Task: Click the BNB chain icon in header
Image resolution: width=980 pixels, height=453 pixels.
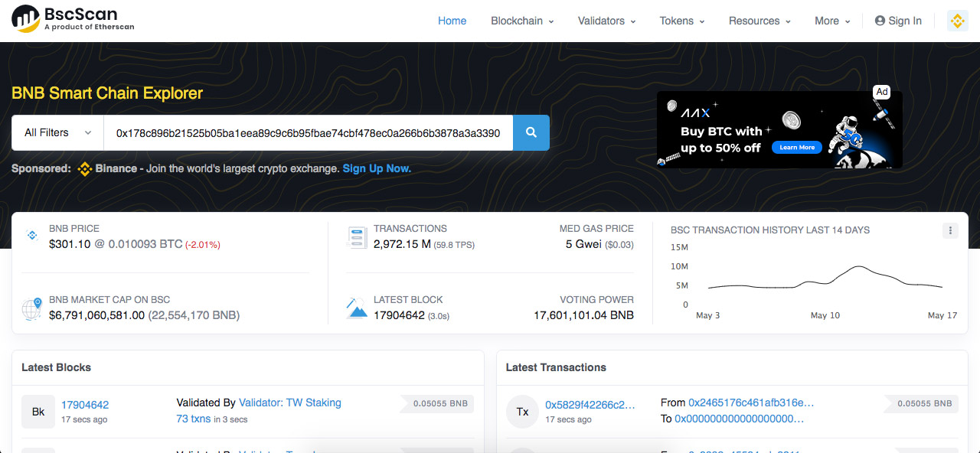Action: (x=957, y=21)
